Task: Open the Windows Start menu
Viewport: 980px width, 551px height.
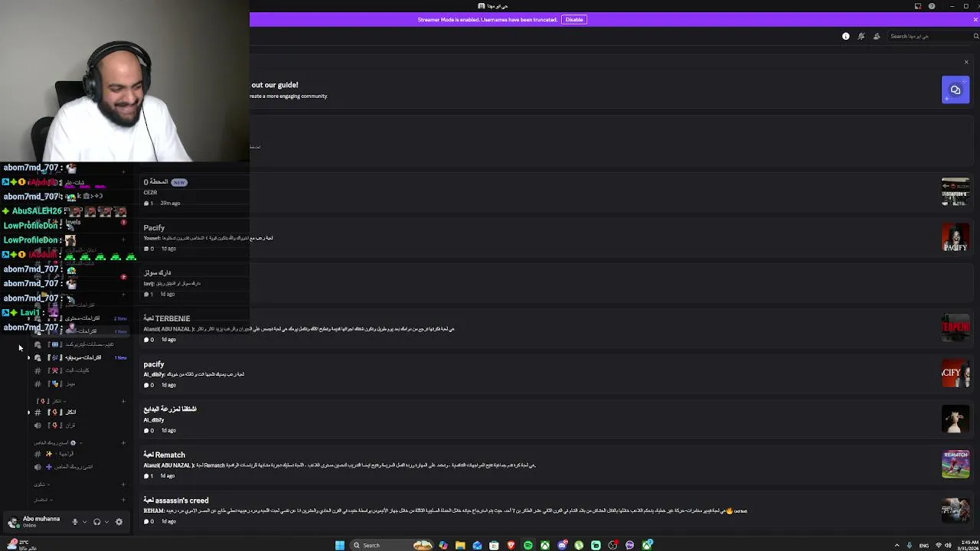Action: [340, 545]
